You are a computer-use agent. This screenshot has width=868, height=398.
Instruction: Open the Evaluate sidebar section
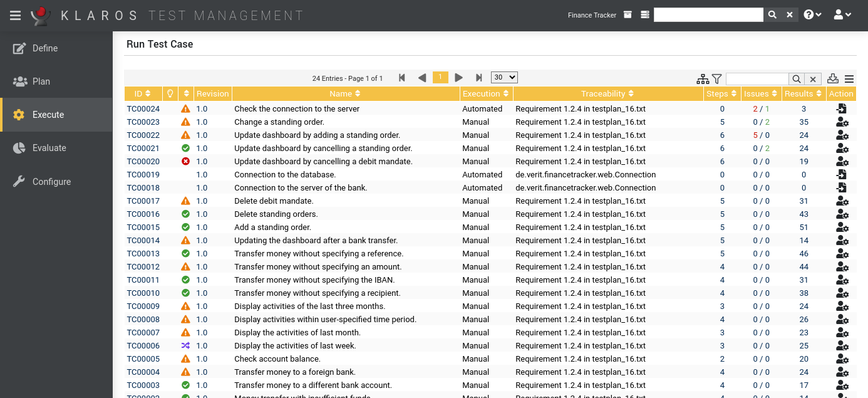[x=49, y=148]
